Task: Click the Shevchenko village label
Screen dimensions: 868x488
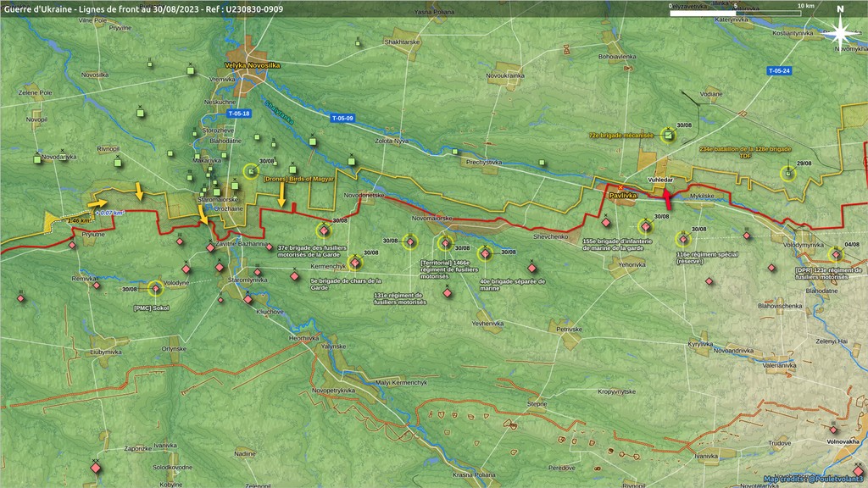Action: click(x=551, y=237)
